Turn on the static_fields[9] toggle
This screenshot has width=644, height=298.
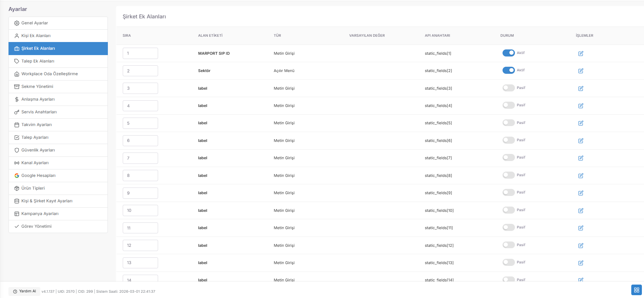point(509,192)
